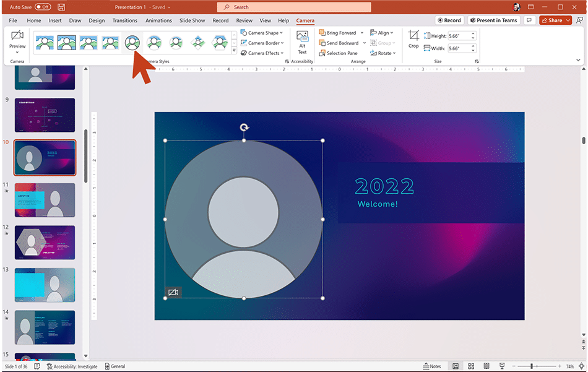Screen dimensions: 588x372
Task: Select the circle camera style
Action: pyautogui.click(x=132, y=43)
